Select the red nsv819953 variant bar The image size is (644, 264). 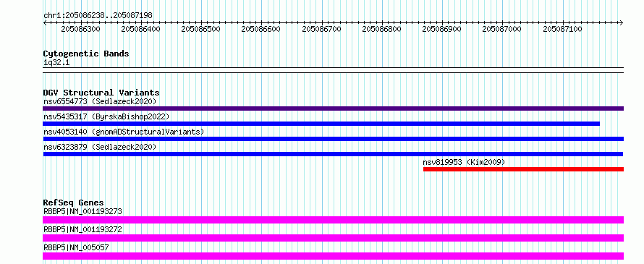coord(523,169)
